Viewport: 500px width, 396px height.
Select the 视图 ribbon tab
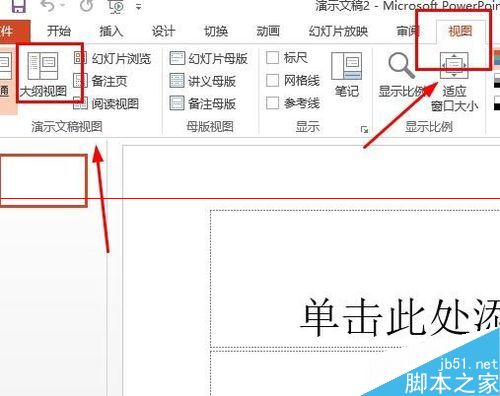[460, 31]
